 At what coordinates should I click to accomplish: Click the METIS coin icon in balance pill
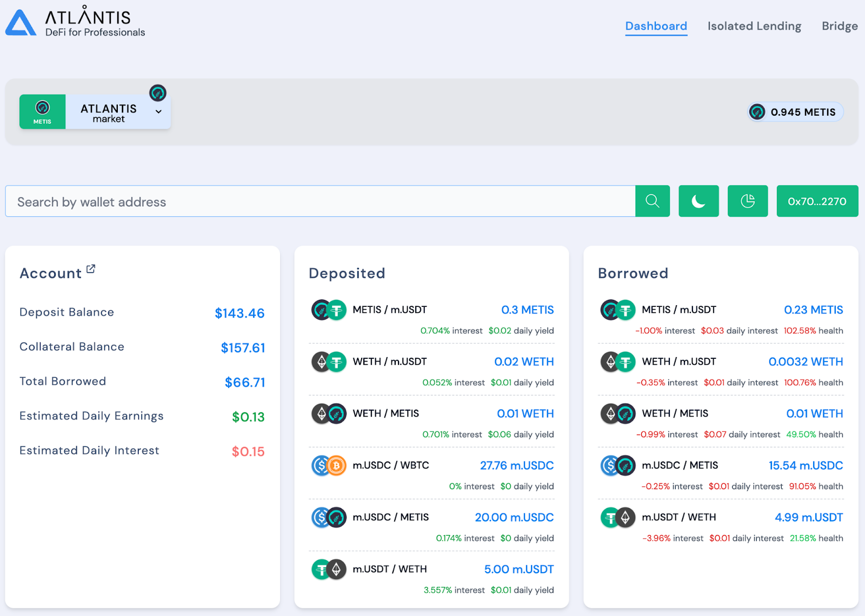(757, 112)
